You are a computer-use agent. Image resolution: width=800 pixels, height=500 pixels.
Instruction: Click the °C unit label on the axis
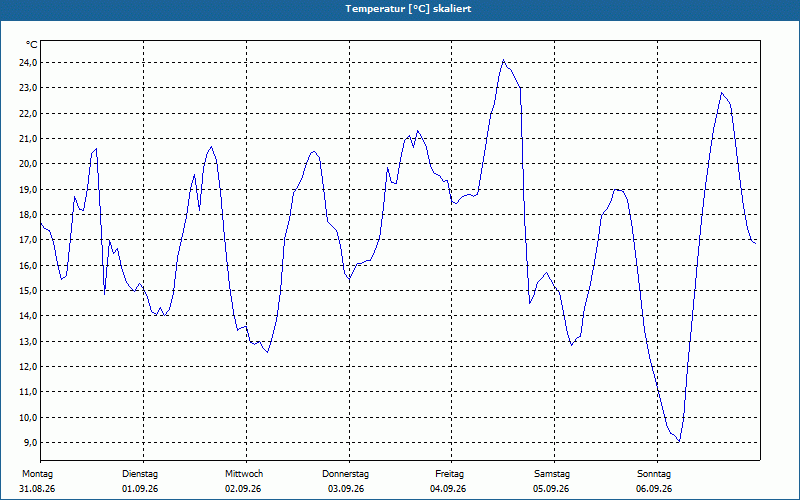point(32,45)
